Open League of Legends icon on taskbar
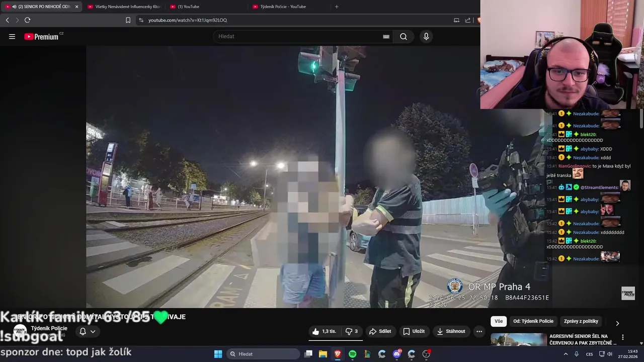This screenshot has width=644, height=362. coord(367,354)
